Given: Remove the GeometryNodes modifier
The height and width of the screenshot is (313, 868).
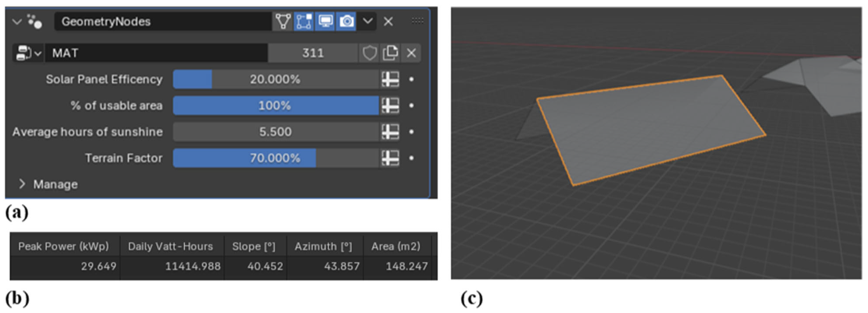Looking at the screenshot, I should pos(388,21).
